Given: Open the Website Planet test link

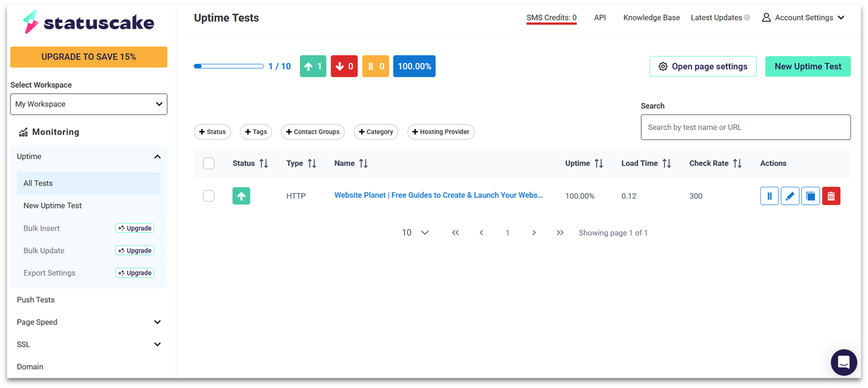Looking at the screenshot, I should click(x=438, y=195).
